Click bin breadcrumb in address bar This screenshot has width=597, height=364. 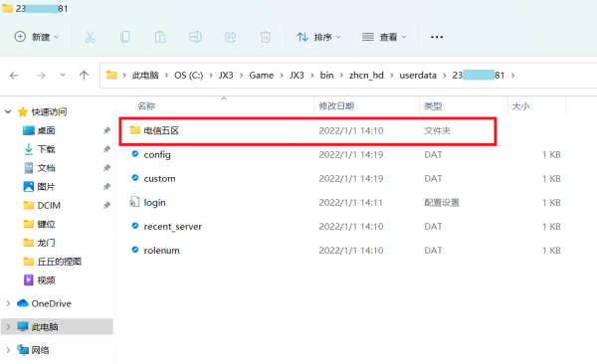click(x=326, y=76)
